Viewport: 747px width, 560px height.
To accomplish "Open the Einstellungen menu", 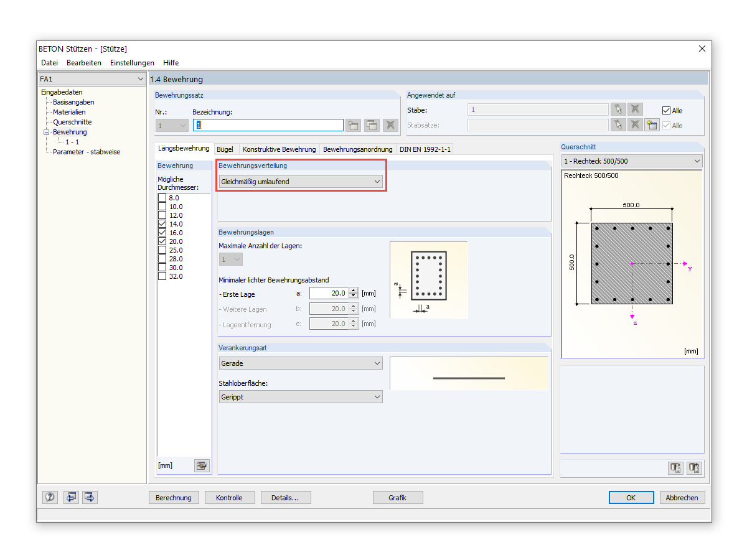I will coord(132,63).
